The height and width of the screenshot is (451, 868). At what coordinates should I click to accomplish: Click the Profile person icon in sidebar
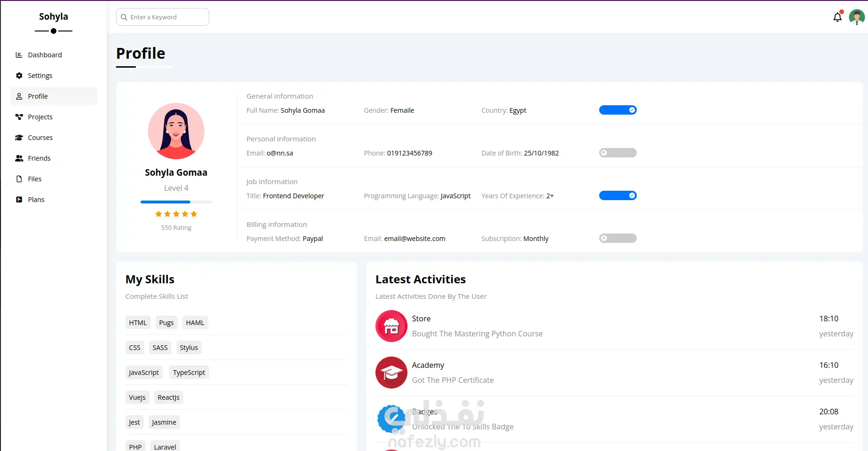tap(19, 96)
